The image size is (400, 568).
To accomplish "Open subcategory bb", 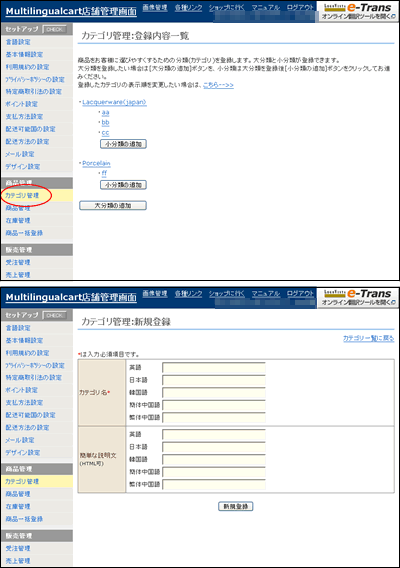I will (x=105, y=122).
